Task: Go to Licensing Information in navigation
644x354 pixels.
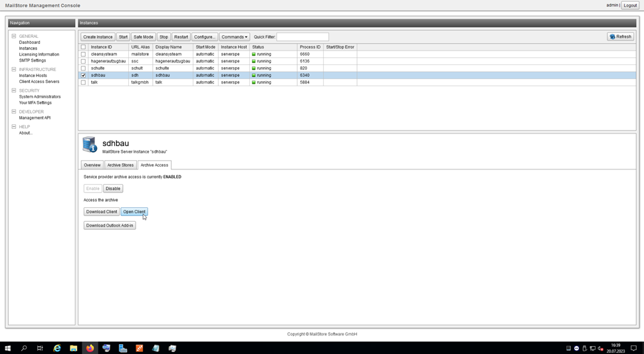Action: [x=39, y=54]
